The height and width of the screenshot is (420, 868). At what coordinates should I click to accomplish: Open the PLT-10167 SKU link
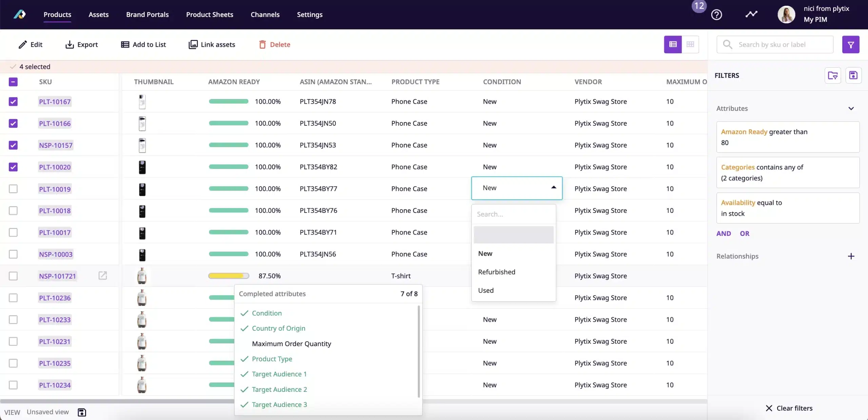55,102
